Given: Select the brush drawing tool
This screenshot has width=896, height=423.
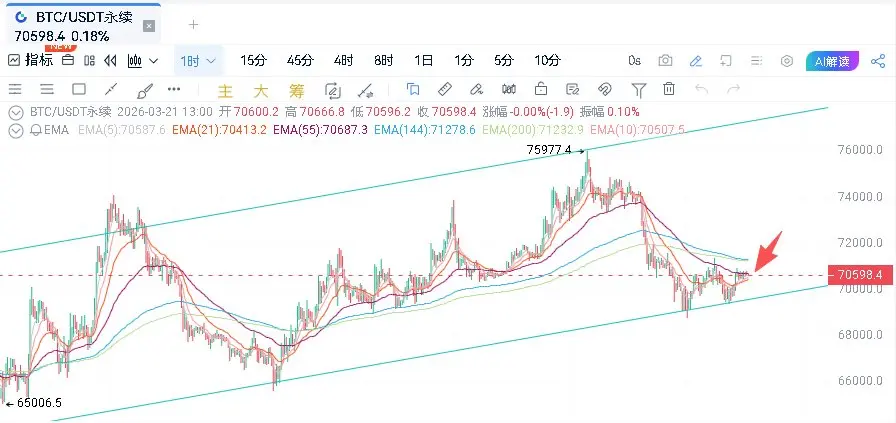Looking at the screenshot, I should (145, 90).
